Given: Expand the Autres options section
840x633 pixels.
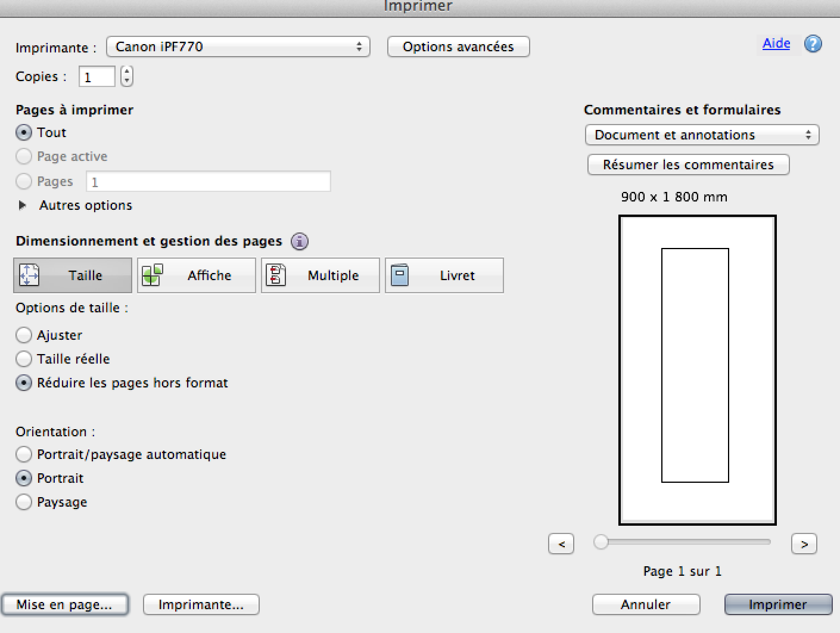Looking at the screenshot, I should click(x=23, y=205).
